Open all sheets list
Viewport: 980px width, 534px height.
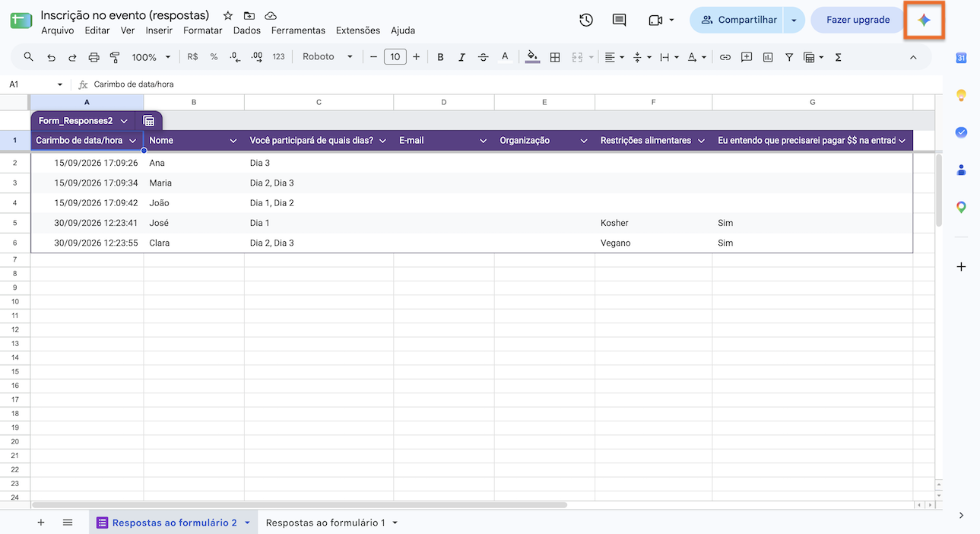68,523
